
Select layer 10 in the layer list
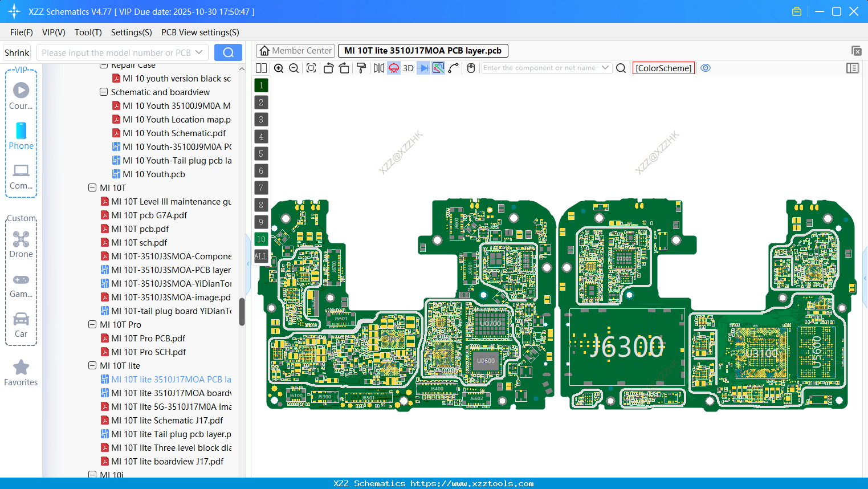261,239
